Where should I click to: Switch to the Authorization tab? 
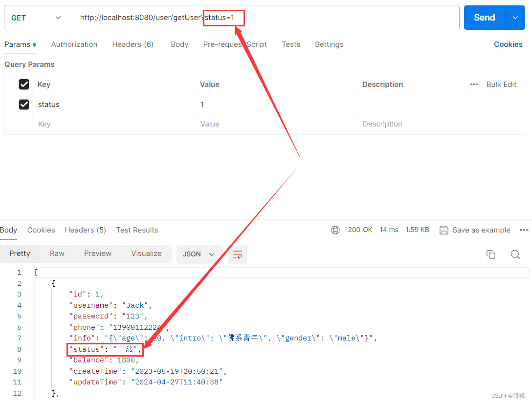[x=74, y=44]
